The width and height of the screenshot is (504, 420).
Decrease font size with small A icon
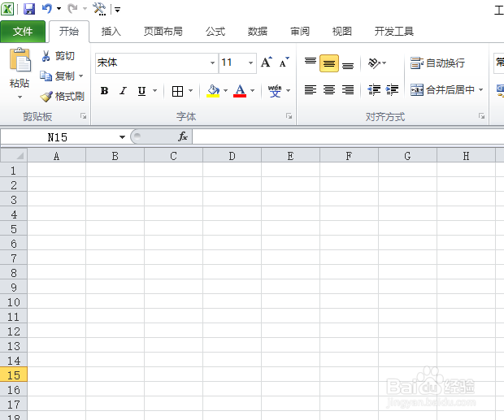[285, 63]
